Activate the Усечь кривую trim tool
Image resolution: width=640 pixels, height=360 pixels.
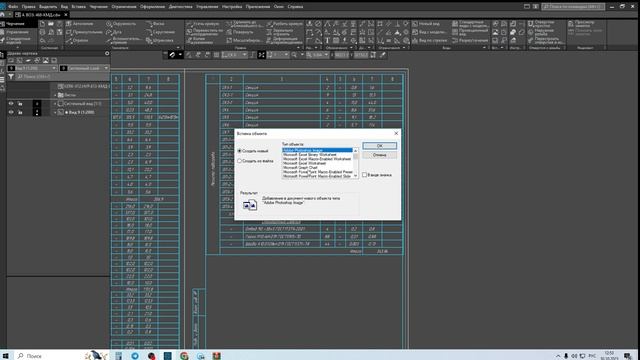(203, 24)
